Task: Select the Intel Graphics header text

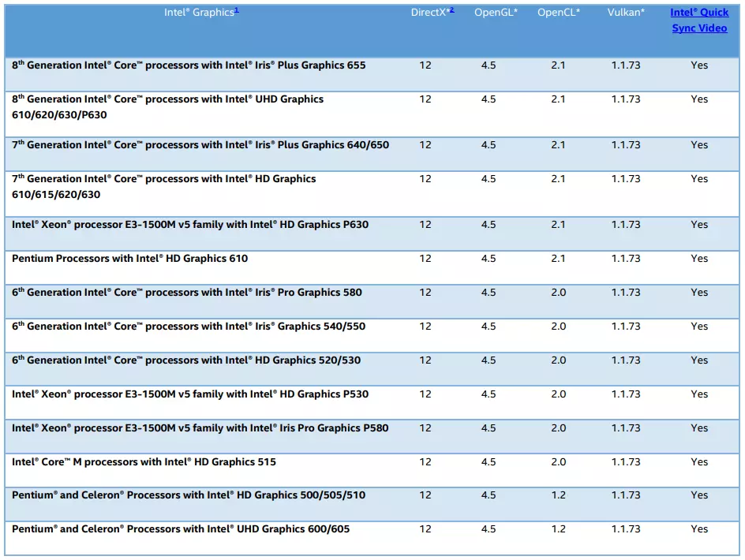Action: click(x=199, y=13)
